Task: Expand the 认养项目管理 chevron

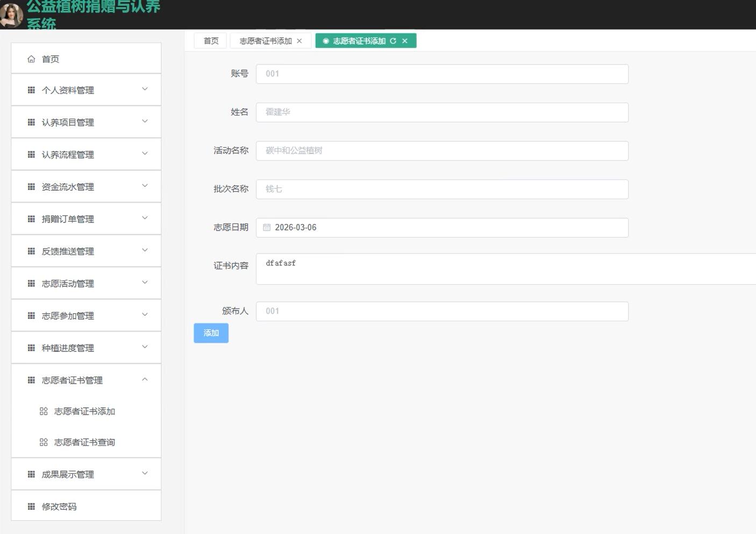Action: pos(145,121)
